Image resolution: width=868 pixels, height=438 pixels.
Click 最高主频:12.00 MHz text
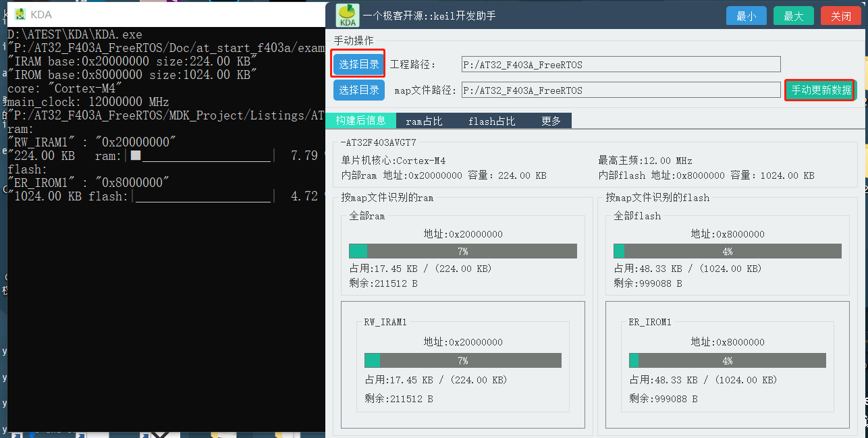click(x=645, y=161)
